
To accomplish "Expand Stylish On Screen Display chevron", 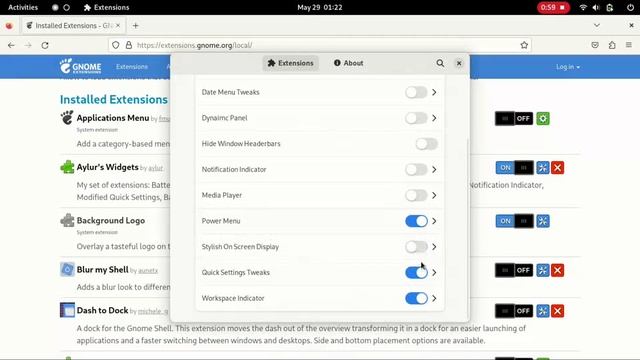I will click(434, 247).
